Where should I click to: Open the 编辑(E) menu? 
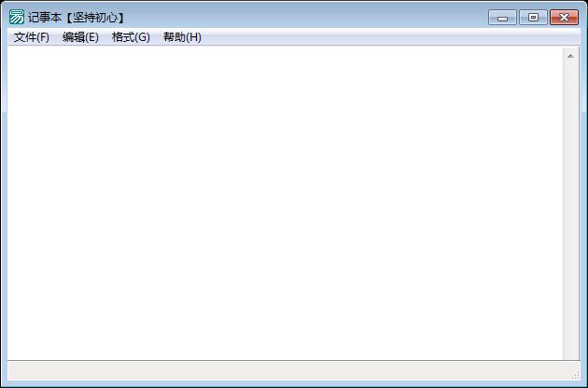pos(80,37)
